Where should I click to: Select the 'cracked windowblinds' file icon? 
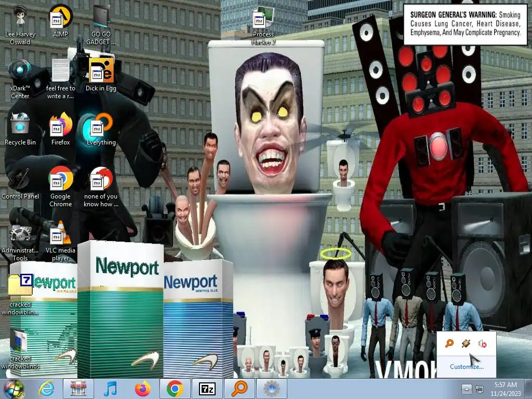(20, 349)
